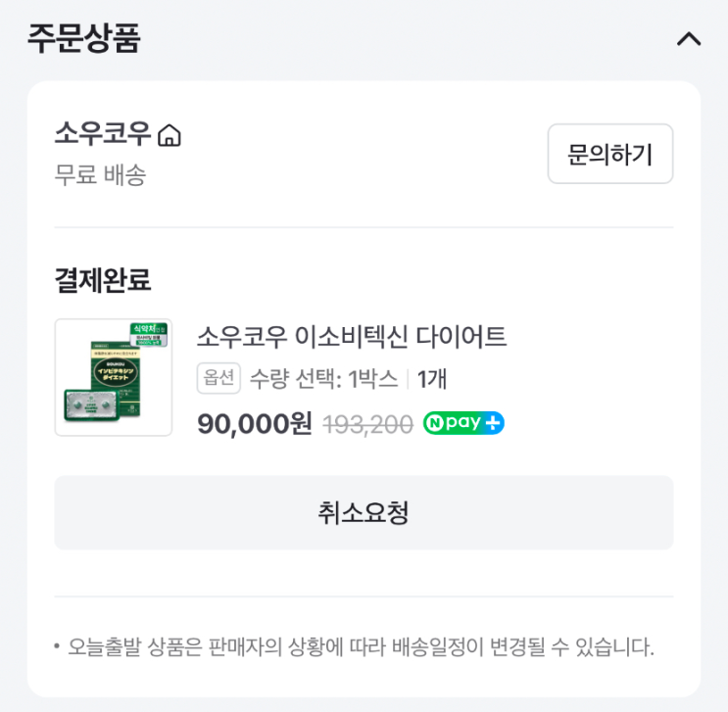Open the 소우코우 store home icon
Screen dimensions: 728x712
click(170, 135)
